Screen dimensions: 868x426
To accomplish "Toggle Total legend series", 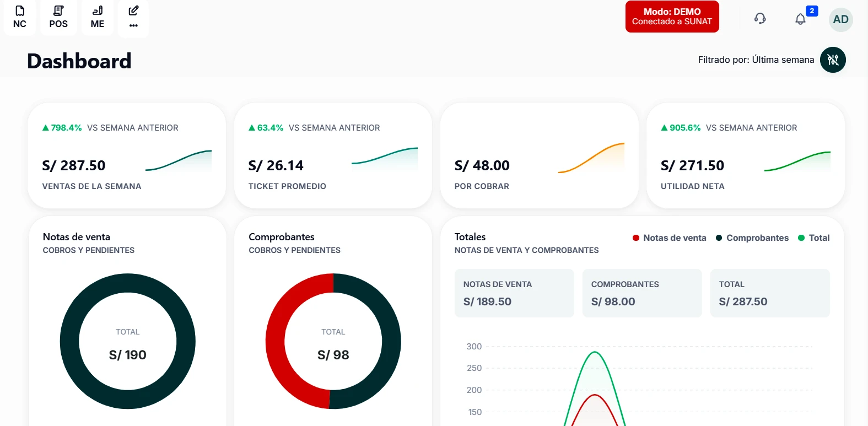I will tap(814, 238).
